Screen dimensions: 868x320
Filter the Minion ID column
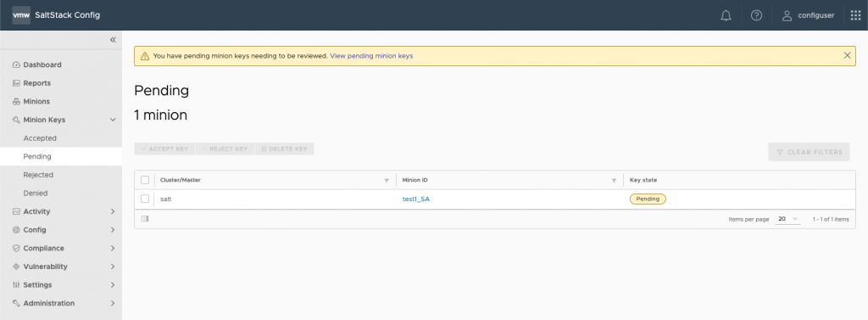point(614,181)
